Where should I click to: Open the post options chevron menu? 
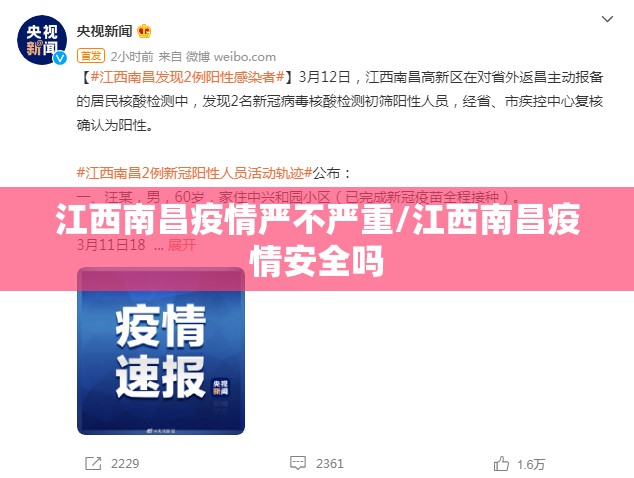607,19
